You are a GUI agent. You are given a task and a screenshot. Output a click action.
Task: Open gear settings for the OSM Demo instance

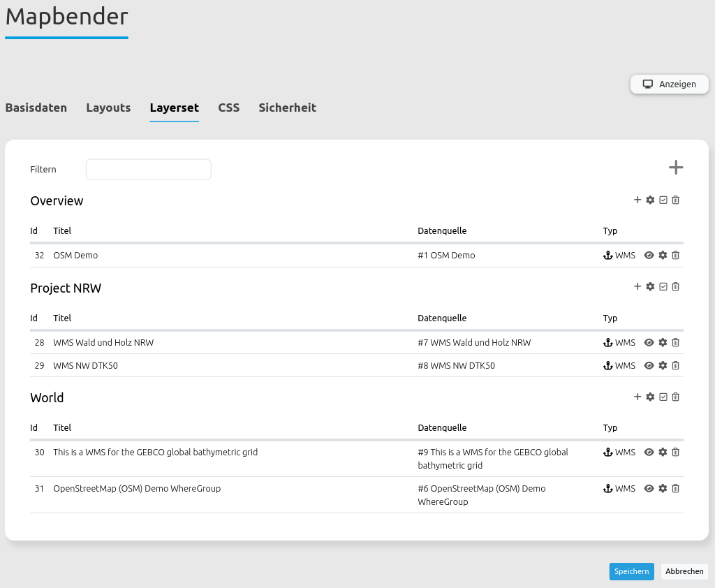tap(663, 256)
